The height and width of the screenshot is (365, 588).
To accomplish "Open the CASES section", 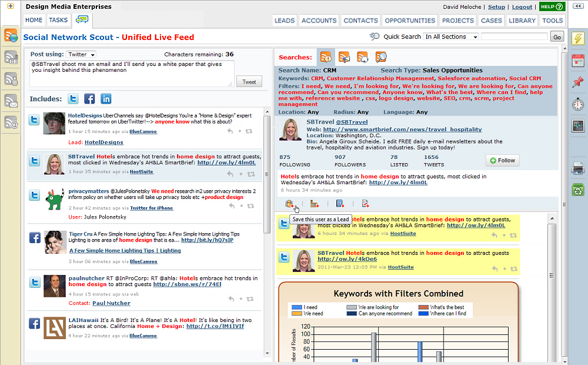I will pyautogui.click(x=491, y=21).
